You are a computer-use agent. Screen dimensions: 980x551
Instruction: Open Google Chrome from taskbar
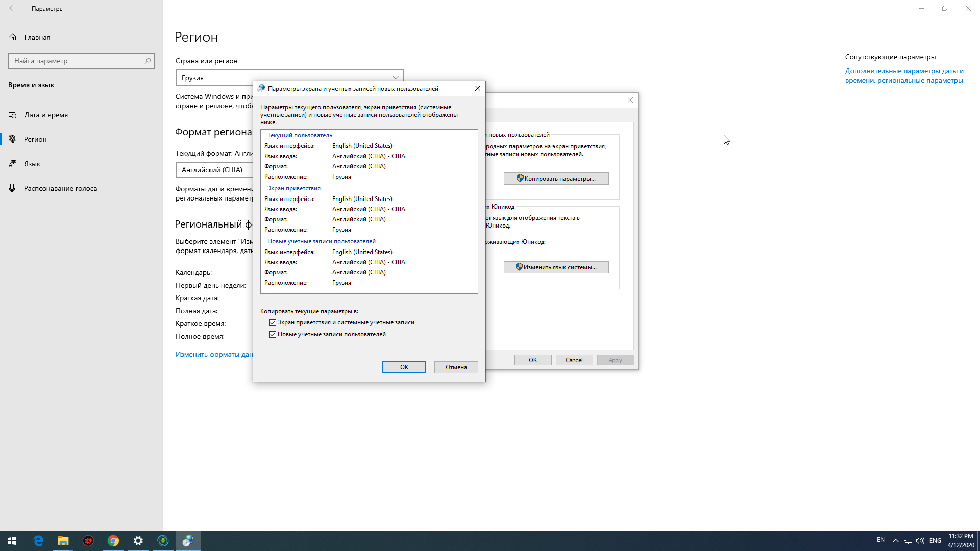coord(113,541)
